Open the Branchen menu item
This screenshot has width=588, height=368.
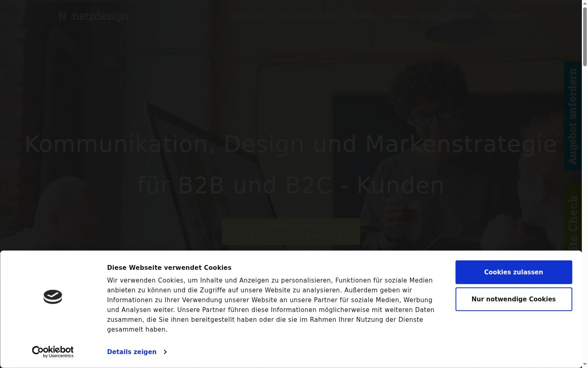tap(506, 16)
